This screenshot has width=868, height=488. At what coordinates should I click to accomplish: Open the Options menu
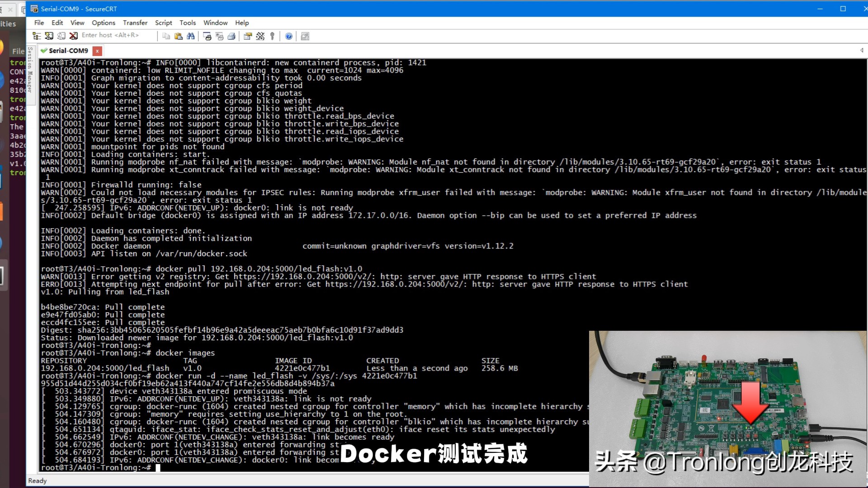coord(103,23)
